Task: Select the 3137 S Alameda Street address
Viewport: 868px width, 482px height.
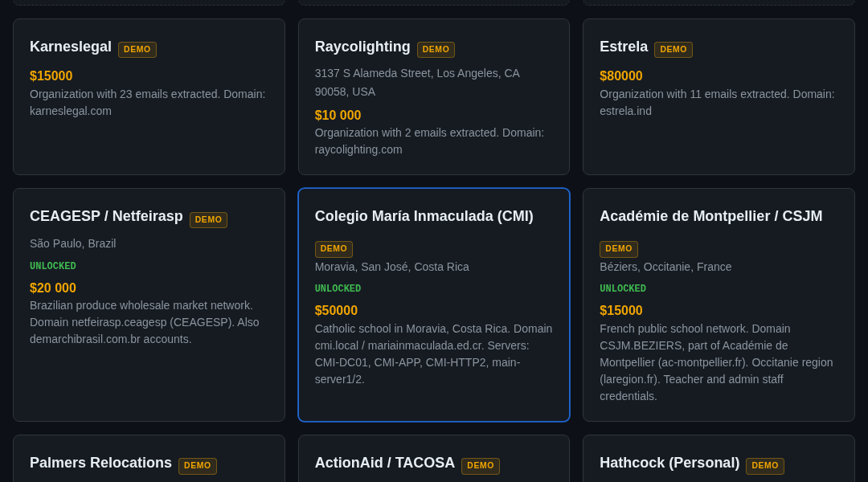Action: 417,83
